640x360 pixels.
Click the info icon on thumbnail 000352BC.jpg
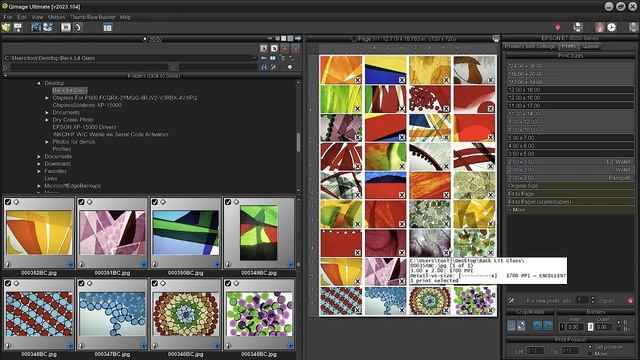[x=8, y=264]
